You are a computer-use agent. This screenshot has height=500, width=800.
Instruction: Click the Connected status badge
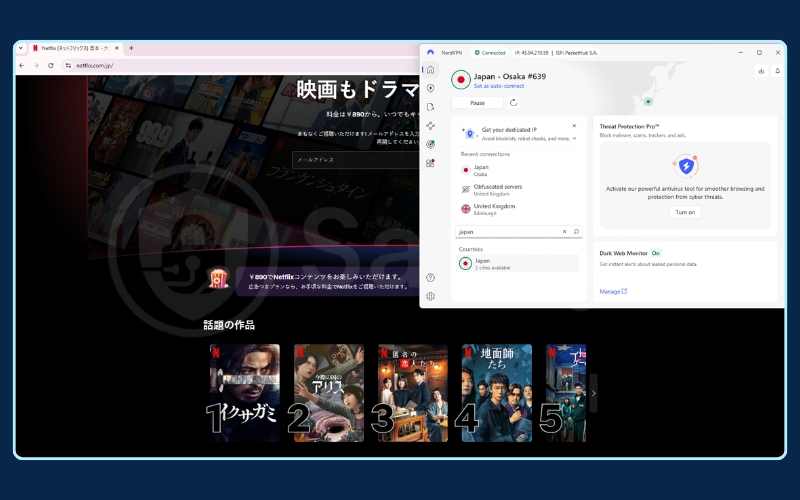pos(490,53)
